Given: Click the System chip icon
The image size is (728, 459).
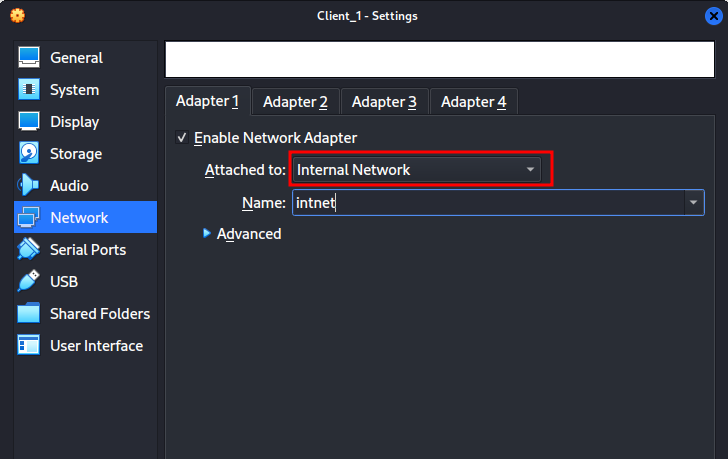Looking at the screenshot, I should (29, 90).
